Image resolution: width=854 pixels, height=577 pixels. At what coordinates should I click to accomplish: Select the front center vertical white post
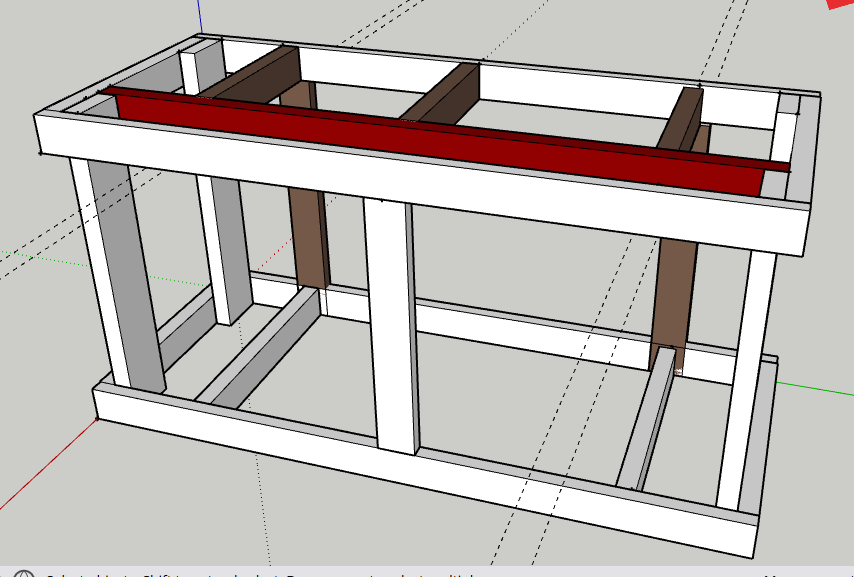pos(391,325)
